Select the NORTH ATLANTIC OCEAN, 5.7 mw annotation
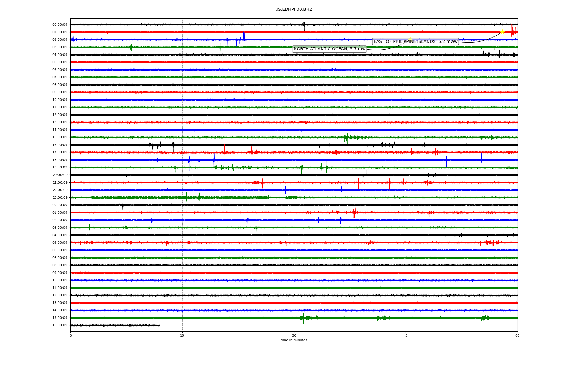Screen dimensions: 588x368 point(330,49)
